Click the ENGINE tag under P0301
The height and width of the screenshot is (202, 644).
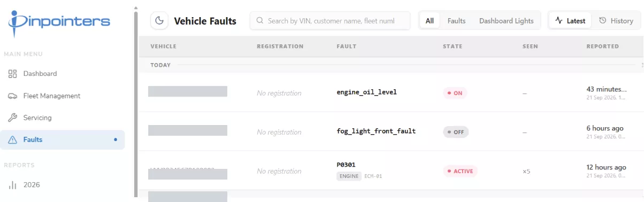point(349,176)
